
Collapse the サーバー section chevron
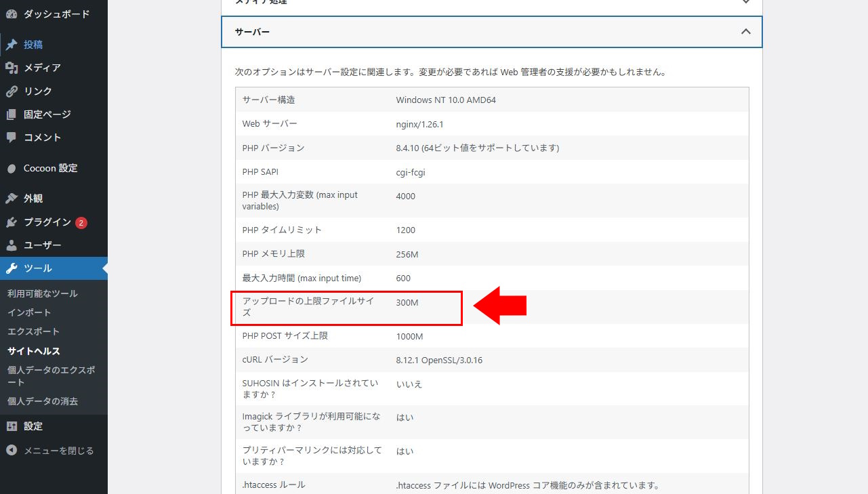745,32
